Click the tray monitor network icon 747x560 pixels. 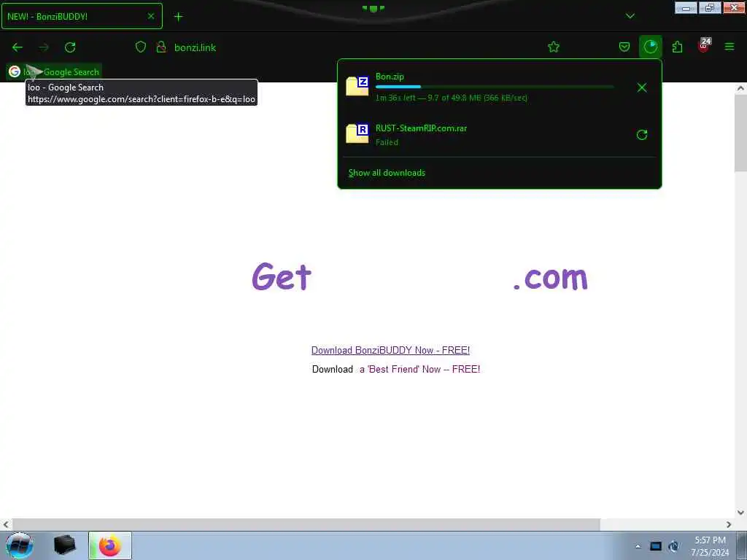656,546
